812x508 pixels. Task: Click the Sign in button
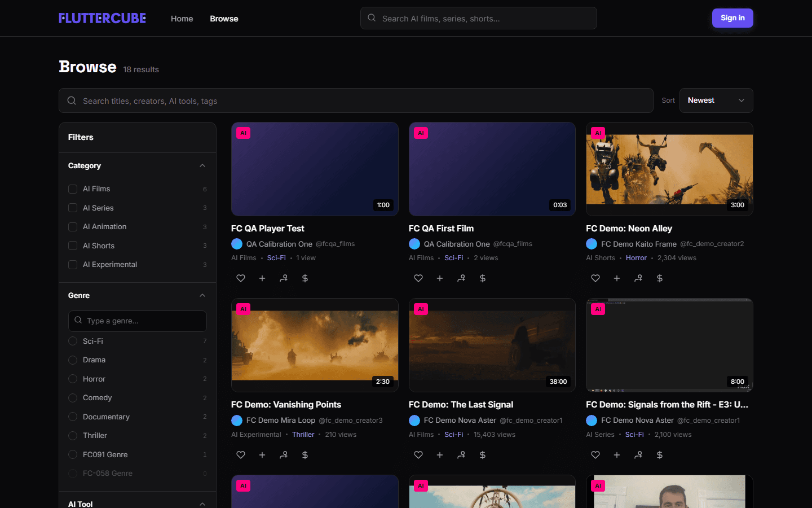pyautogui.click(x=732, y=18)
